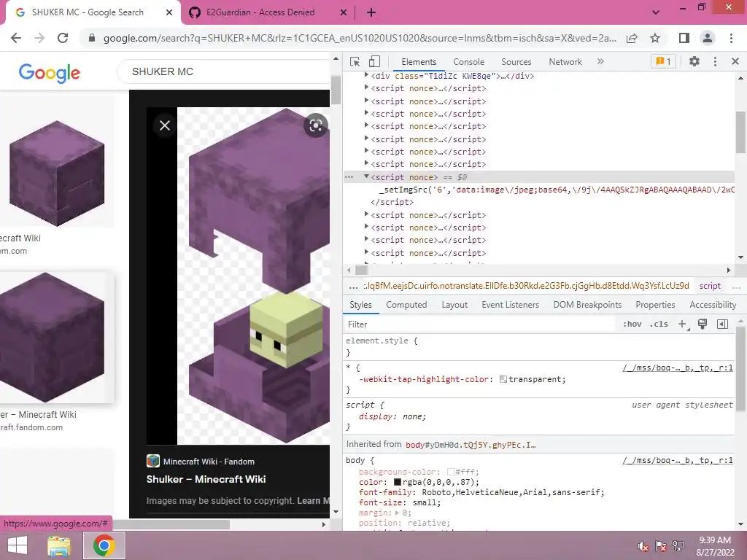Select the Styles tab
The width and height of the screenshot is (747, 560).
[x=360, y=305]
